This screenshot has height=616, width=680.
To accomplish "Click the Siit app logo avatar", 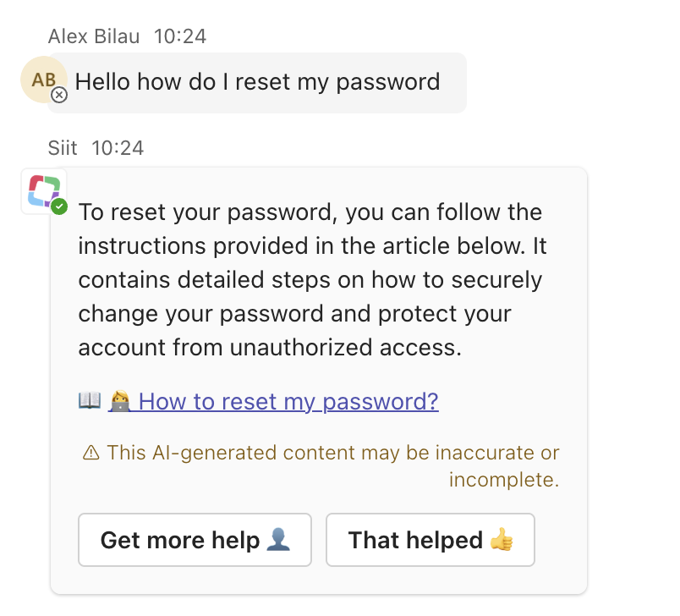I will [44, 191].
